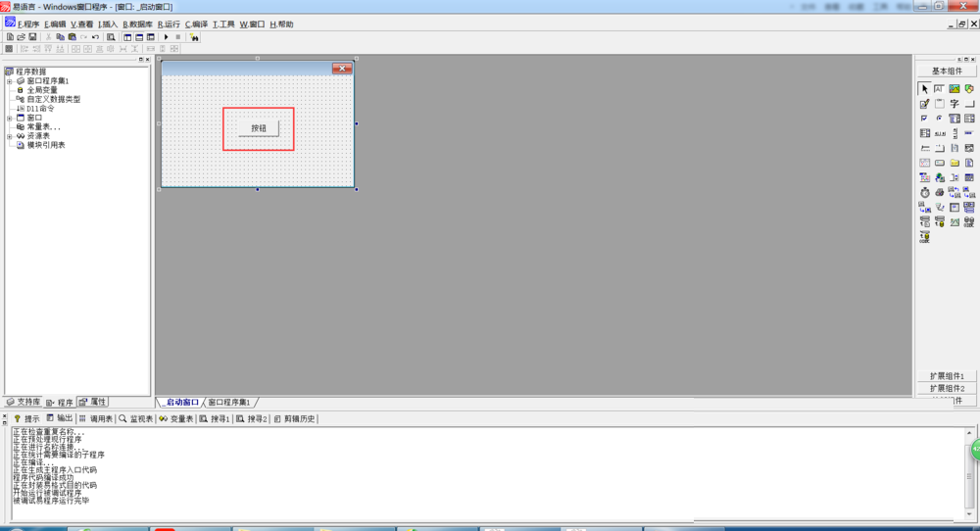Viewport: 980px width, 531px height.
Task: Open the R.运行 menu
Action: 169,24
